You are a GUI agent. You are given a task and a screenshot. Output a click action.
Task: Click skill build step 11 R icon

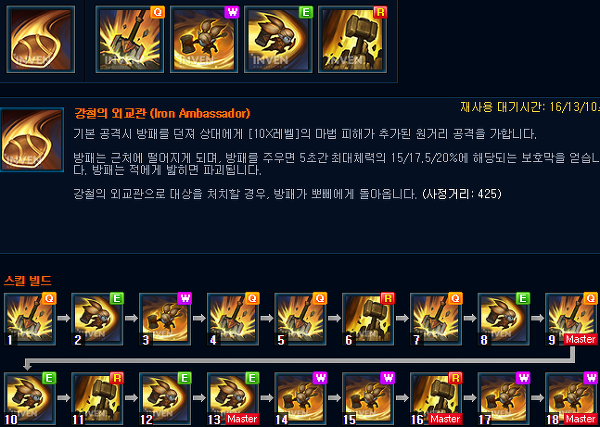point(97,399)
